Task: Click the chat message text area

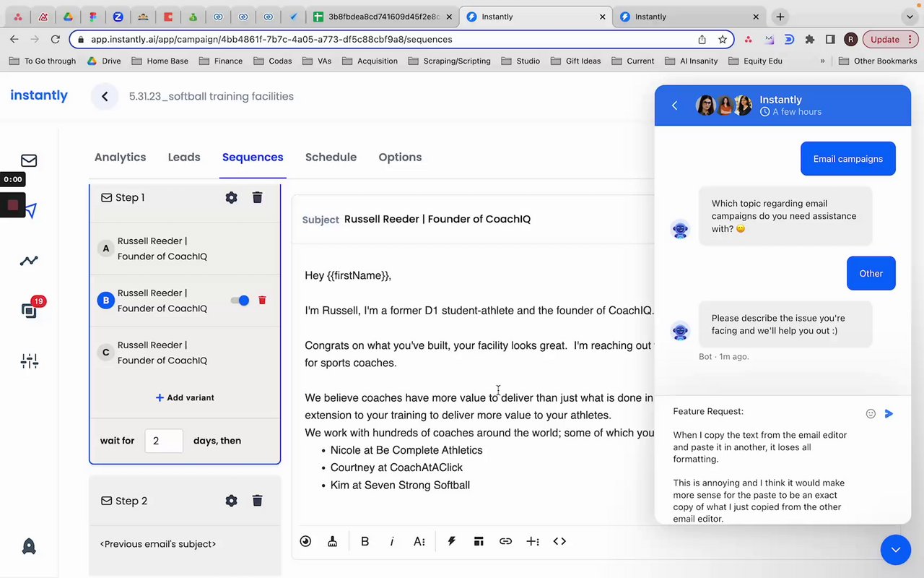Action: click(762, 465)
